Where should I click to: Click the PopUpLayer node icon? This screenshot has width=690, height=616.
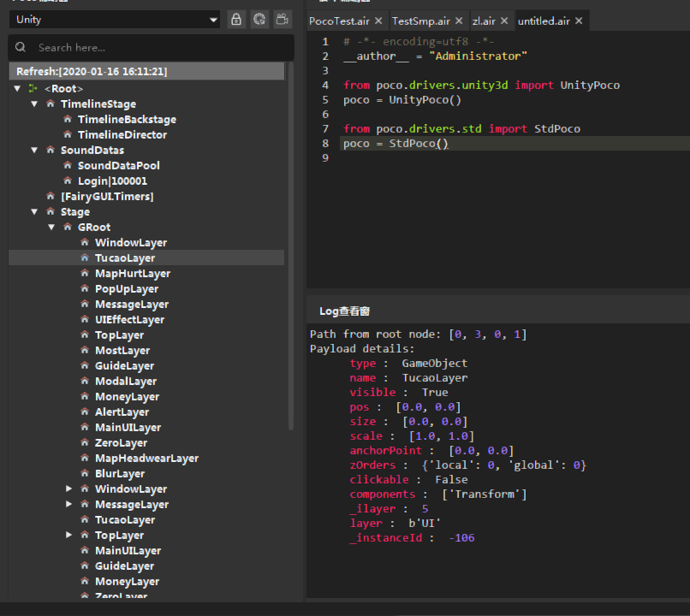tap(85, 288)
